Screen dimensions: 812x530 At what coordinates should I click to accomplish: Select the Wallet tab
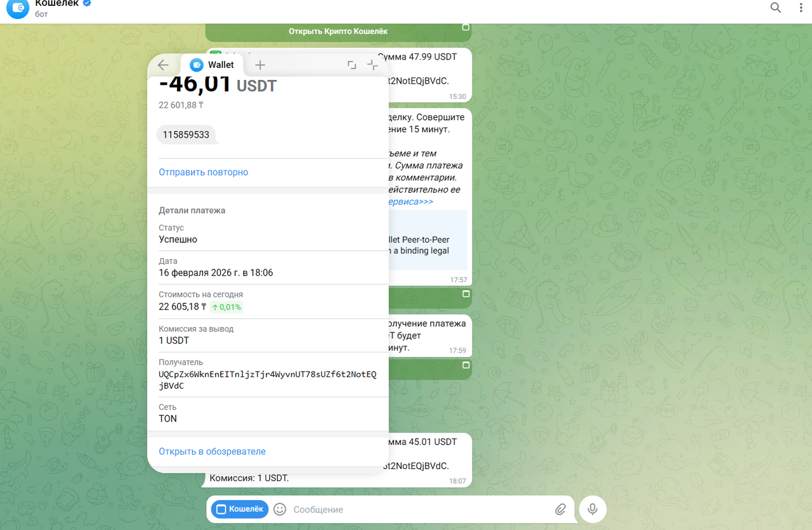[x=213, y=65]
